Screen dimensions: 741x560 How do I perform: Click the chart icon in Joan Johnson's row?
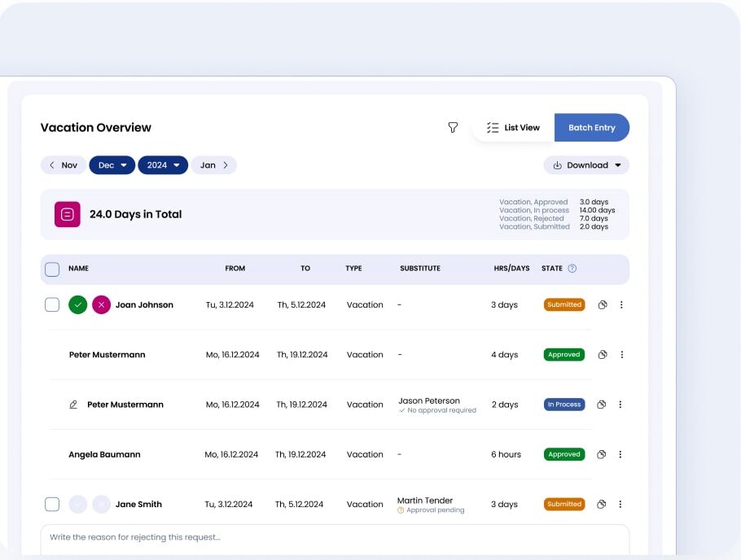(603, 304)
